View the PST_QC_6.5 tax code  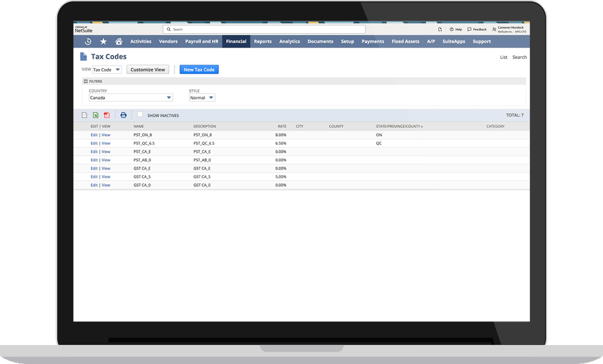(x=106, y=143)
